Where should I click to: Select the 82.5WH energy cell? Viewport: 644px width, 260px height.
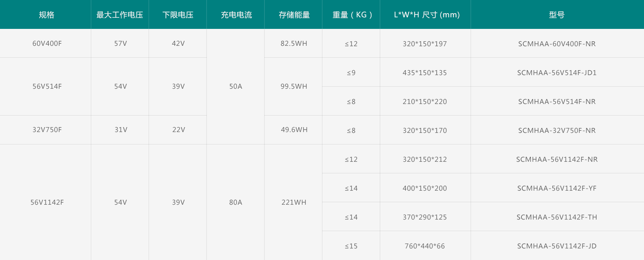point(294,43)
